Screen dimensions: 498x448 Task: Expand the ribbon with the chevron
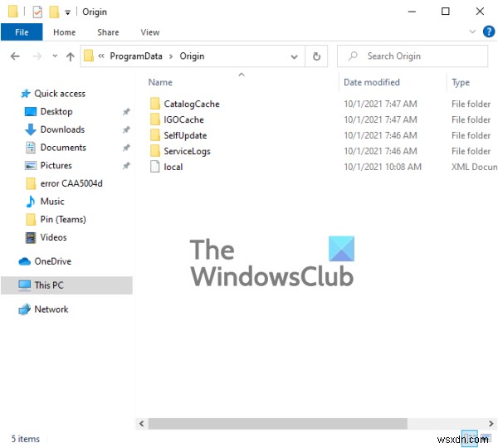coord(472,32)
